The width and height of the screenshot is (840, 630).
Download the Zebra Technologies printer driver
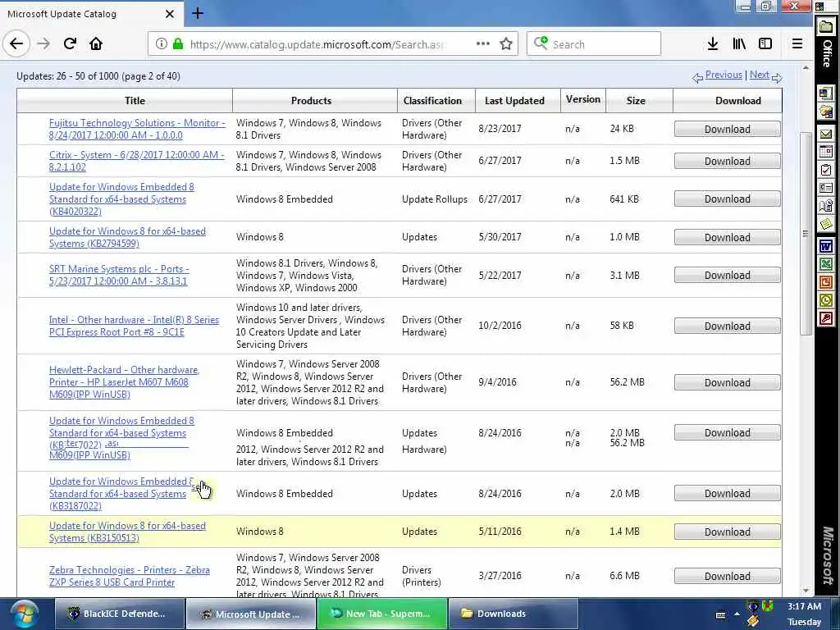[727, 576]
